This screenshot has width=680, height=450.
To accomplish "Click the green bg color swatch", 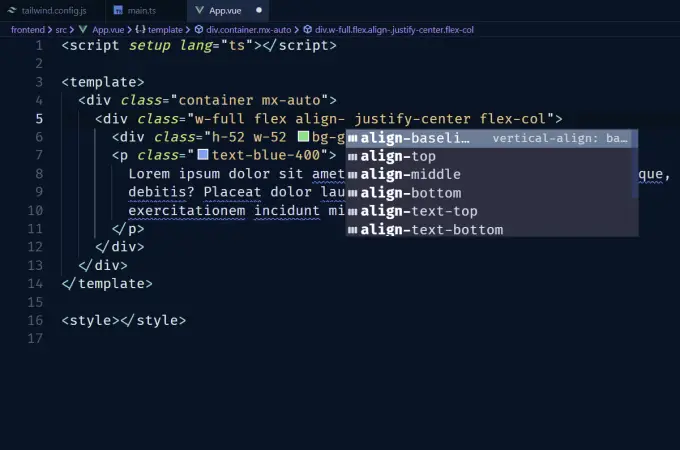I will 303,137.
